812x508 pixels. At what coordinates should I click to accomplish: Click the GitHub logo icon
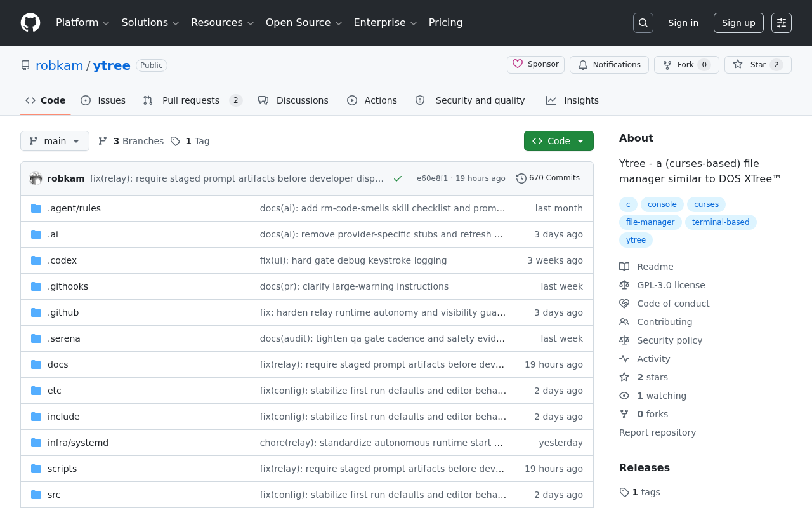30,23
